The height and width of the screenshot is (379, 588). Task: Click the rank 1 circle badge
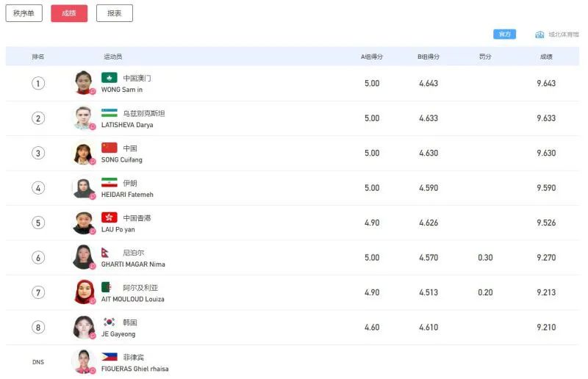tap(38, 83)
